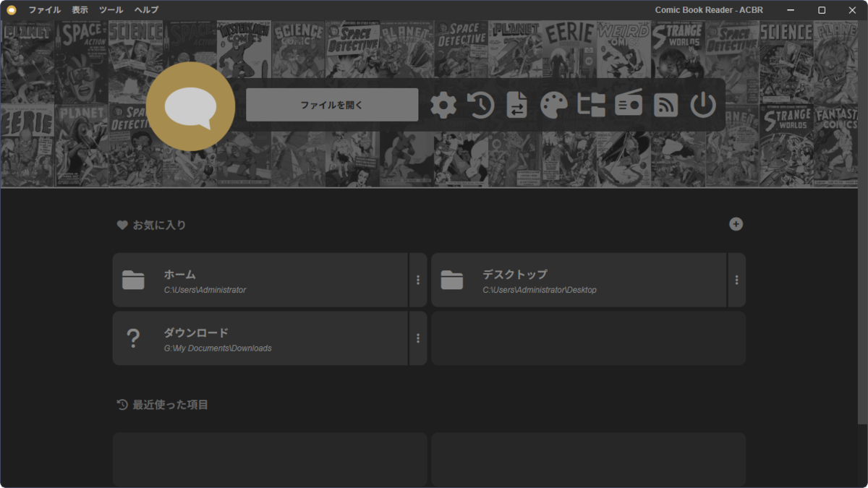
Task: Click the gold speech bubble logo
Action: coord(190,106)
